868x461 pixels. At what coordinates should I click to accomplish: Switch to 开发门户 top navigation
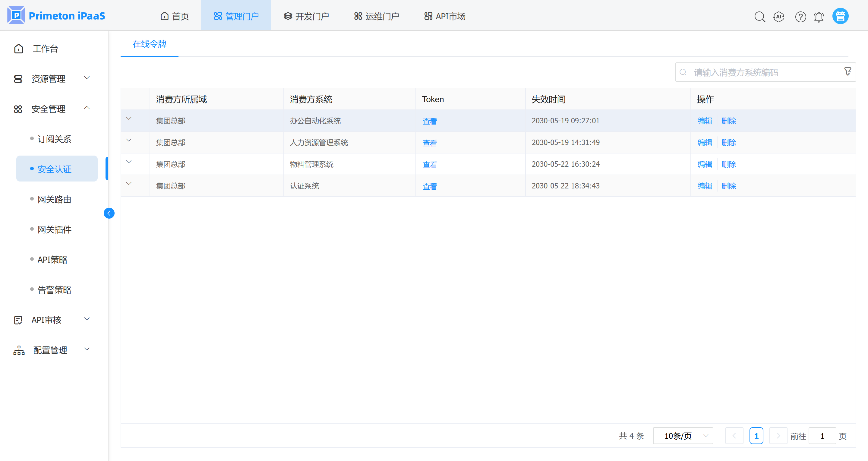(x=306, y=16)
